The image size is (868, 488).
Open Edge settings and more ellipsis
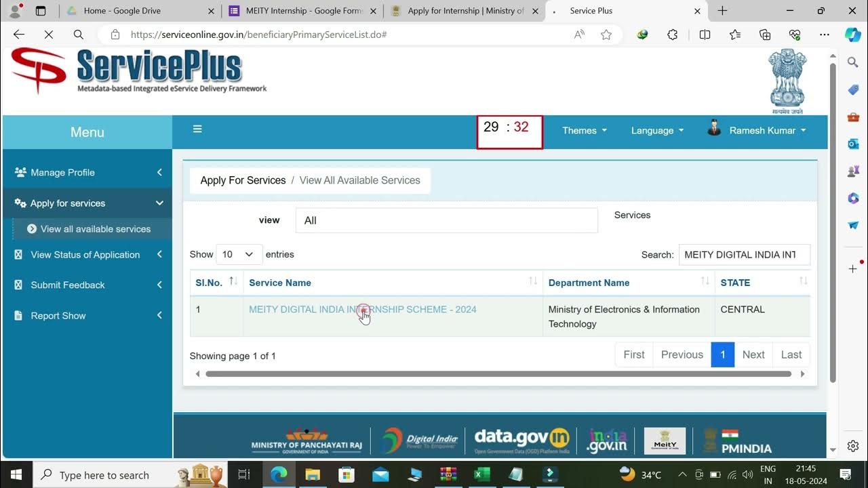coord(825,35)
